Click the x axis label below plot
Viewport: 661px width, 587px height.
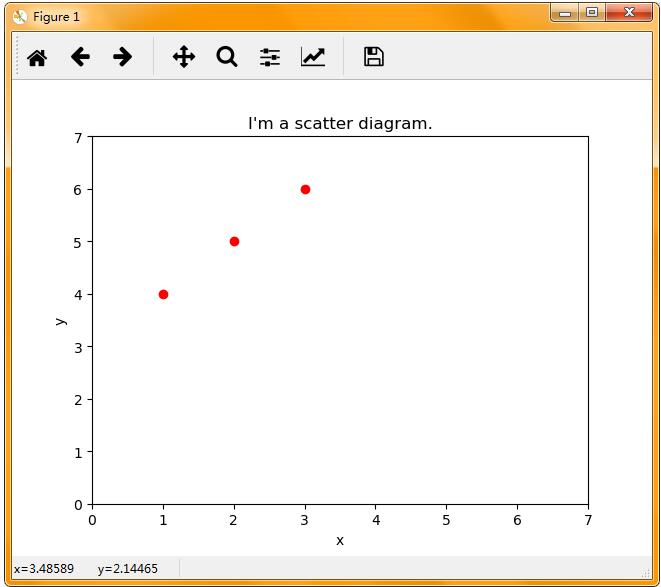click(x=340, y=541)
